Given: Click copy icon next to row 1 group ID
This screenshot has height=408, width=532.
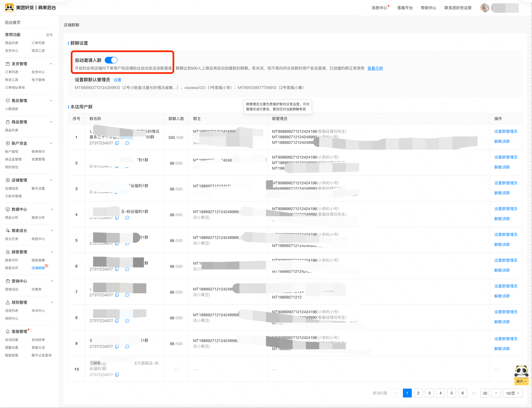Looking at the screenshot, I should 117,143.
